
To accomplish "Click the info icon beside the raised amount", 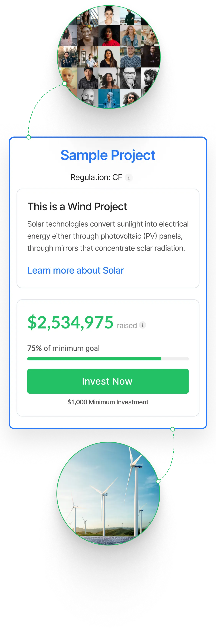I will click(142, 325).
